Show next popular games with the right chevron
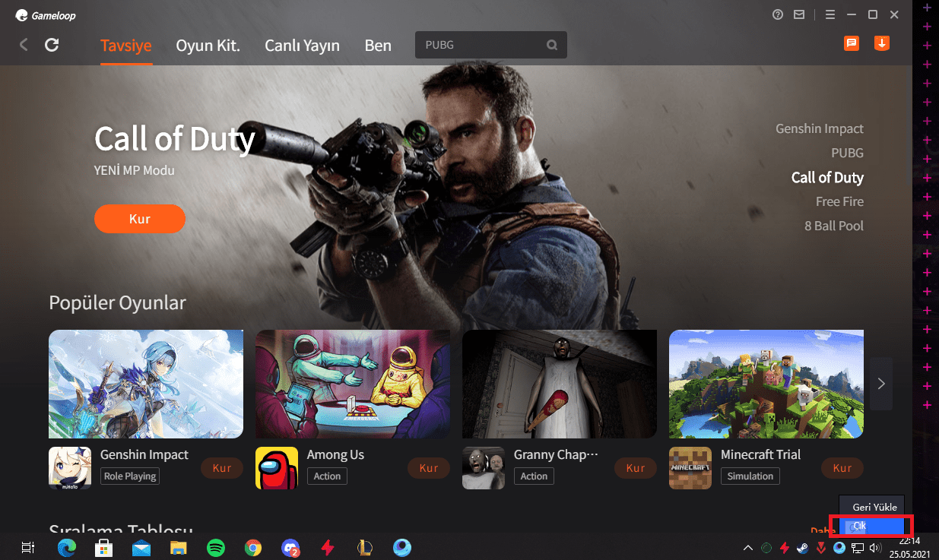The image size is (939, 560). point(881,384)
